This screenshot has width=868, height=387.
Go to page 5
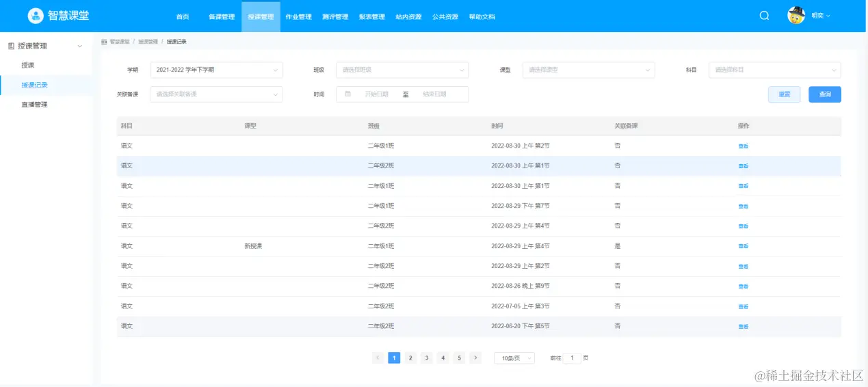pyautogui.click(x=459, y=358)
